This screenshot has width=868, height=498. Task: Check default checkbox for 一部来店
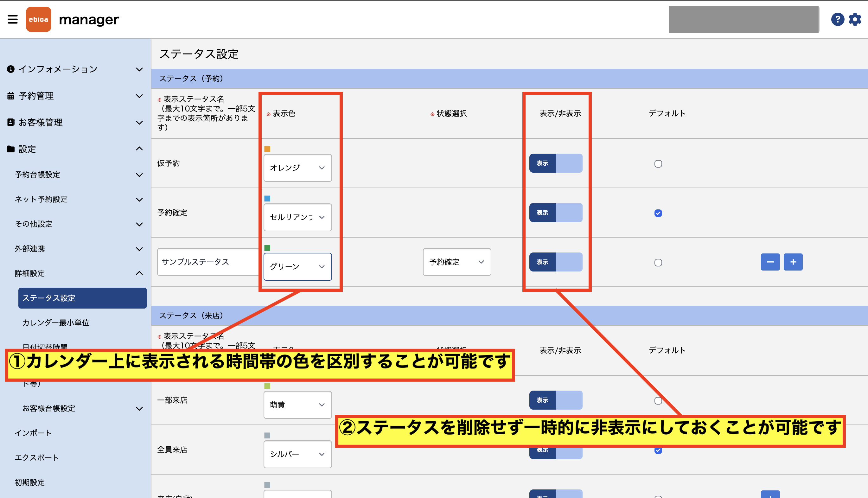pos(658,401)
